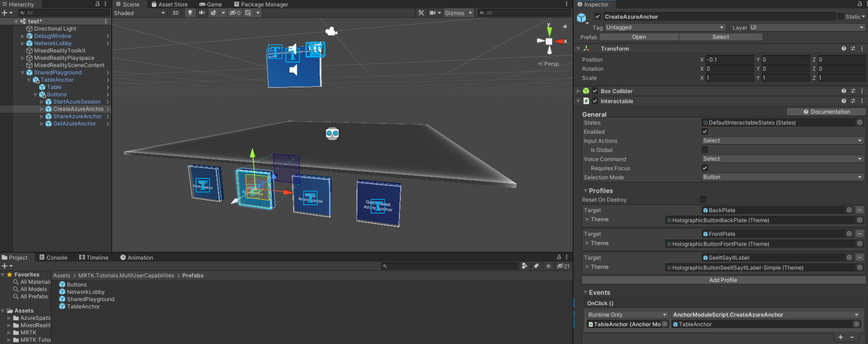This screenshot has height=344, width=868.
Task: Open Shaded draw mode dropdown
Action: coord(140,13)
